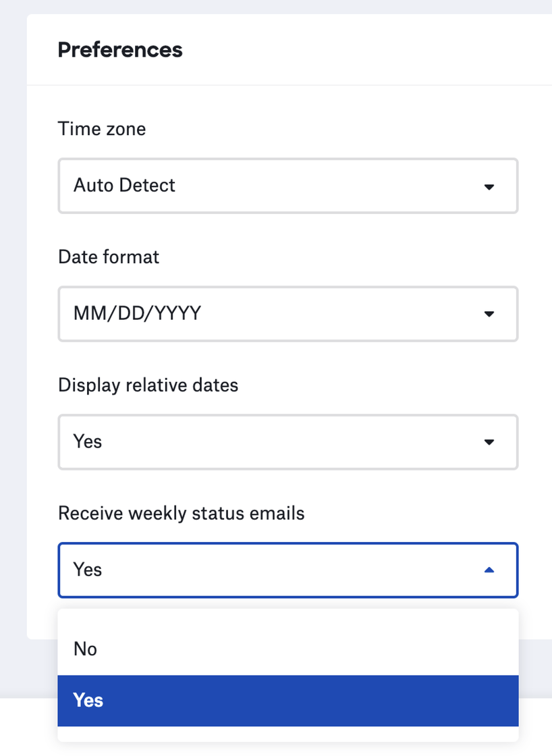Collapse the Receive weekly status emails dropdown
This screenshot has height=756, width=552.
pyautogui.click(x=287, y=570)
